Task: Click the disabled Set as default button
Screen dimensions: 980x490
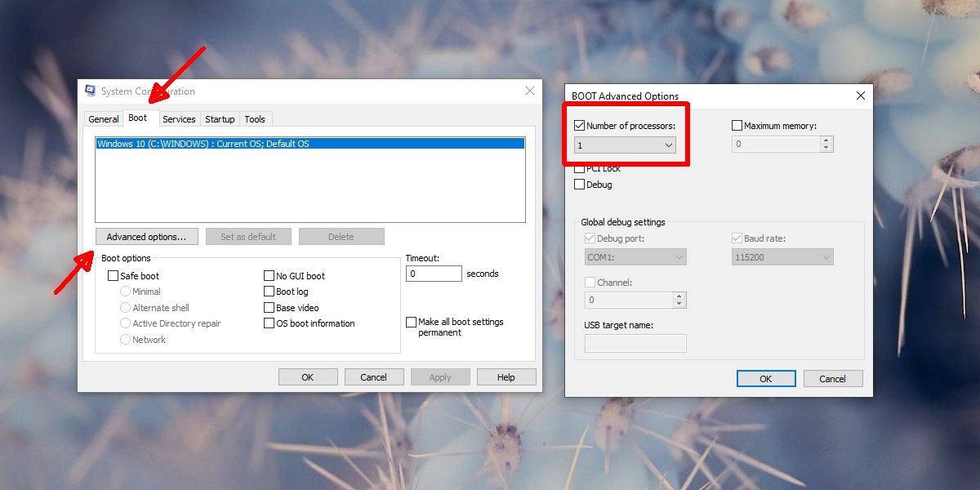Action: click(x=248, y=237)
